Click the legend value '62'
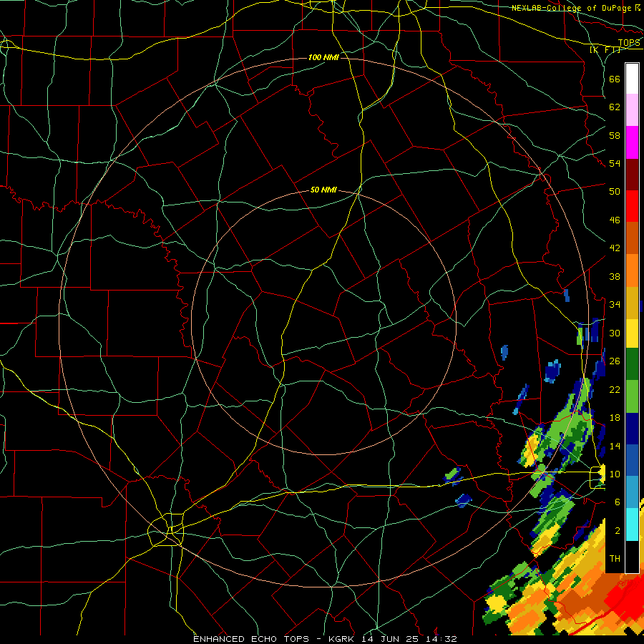 [615, 107]
